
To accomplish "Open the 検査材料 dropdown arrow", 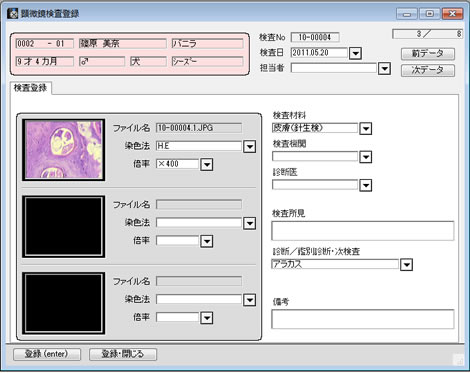I will tap(366, 128).
